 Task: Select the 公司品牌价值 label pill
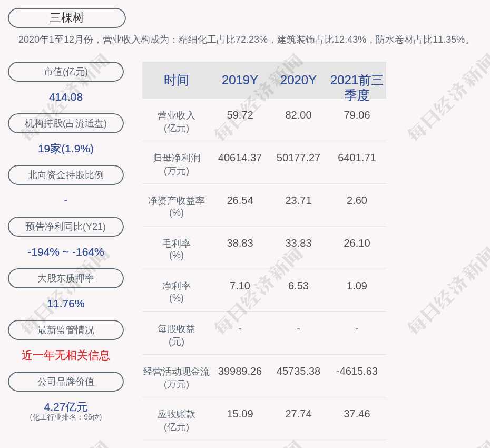[66, 382]
